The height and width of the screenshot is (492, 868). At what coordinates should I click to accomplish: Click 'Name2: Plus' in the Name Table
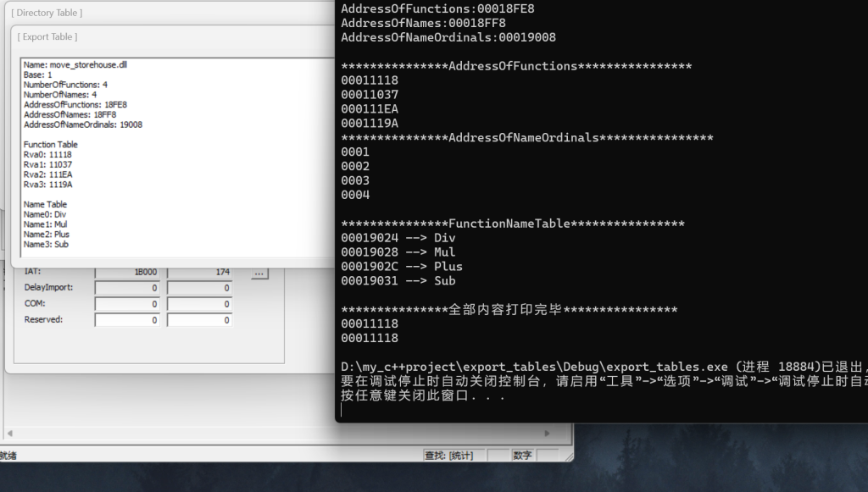point(47,235)
